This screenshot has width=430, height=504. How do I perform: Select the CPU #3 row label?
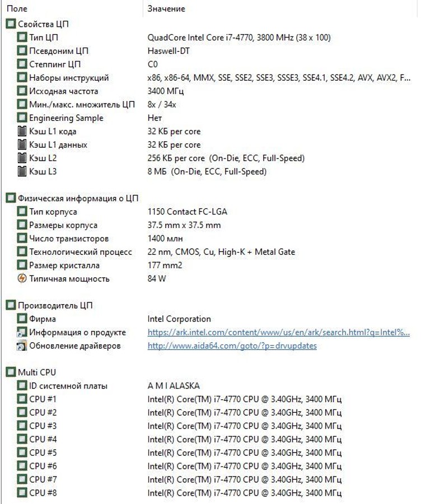pos(43,426)
